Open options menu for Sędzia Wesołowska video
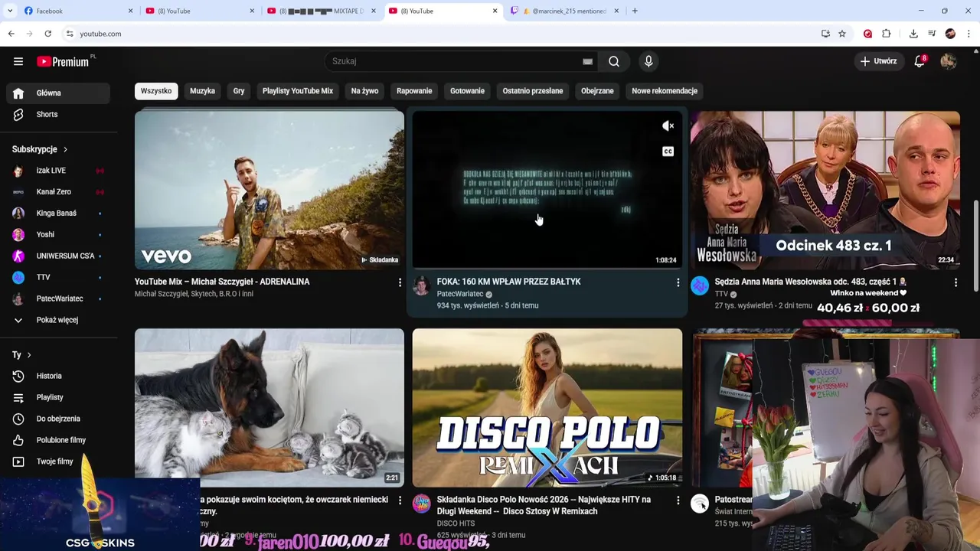 [x=955, y=282]
